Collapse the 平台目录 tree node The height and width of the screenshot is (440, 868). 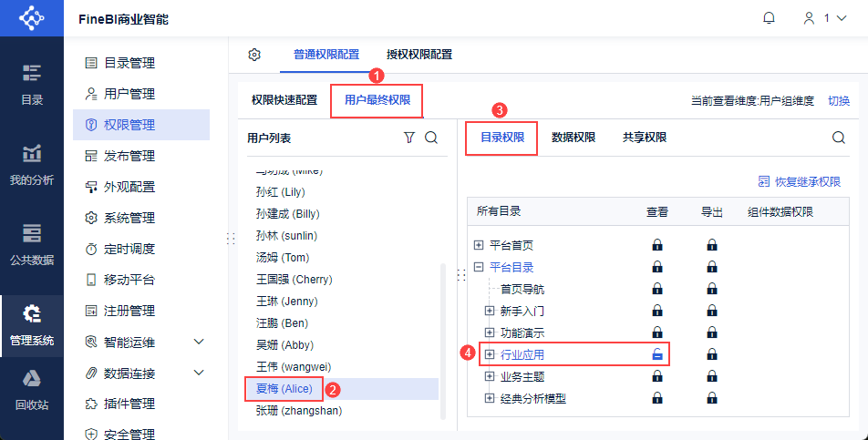[x=479, y=267]
